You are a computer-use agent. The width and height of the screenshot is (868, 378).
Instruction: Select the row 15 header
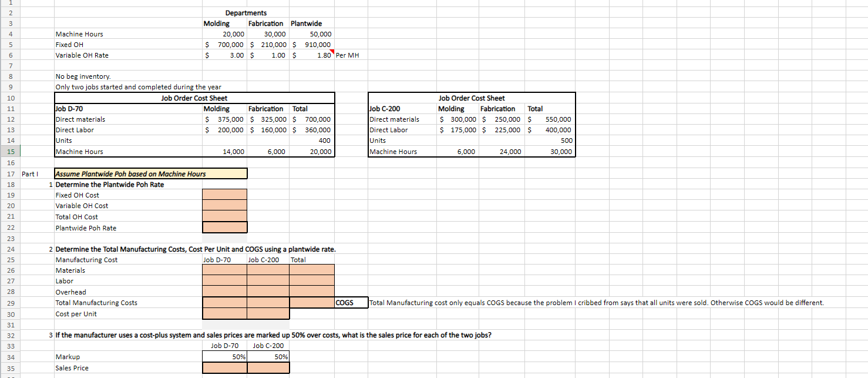click(x=10, y=152)
